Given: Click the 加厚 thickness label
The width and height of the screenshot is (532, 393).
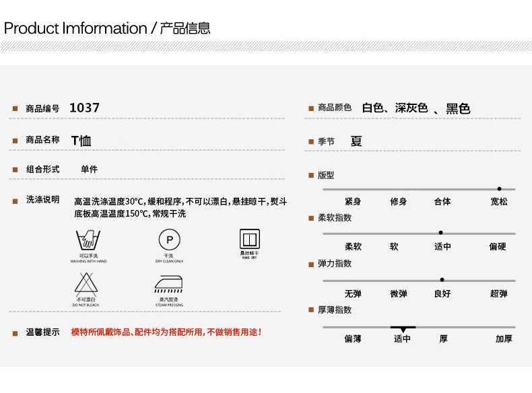Looking at the screenshot, I should tap(504, 338).
